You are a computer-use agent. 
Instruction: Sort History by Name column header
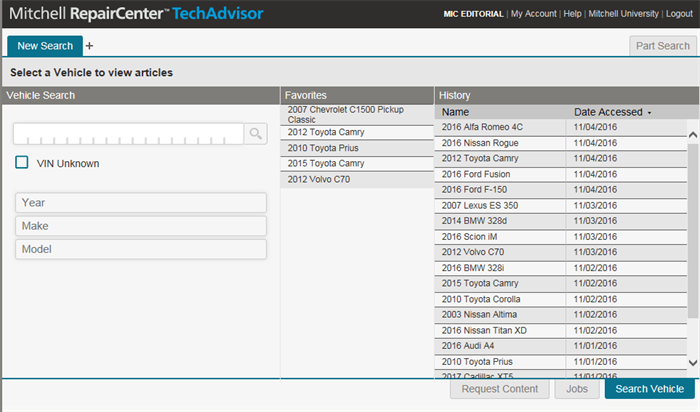[x=455, y=112]
